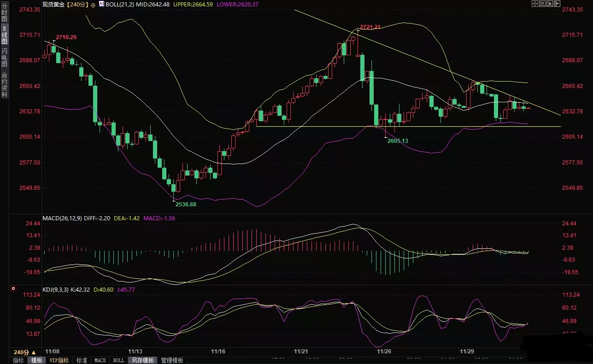Click the 另存模板 button

click(142, 360)
